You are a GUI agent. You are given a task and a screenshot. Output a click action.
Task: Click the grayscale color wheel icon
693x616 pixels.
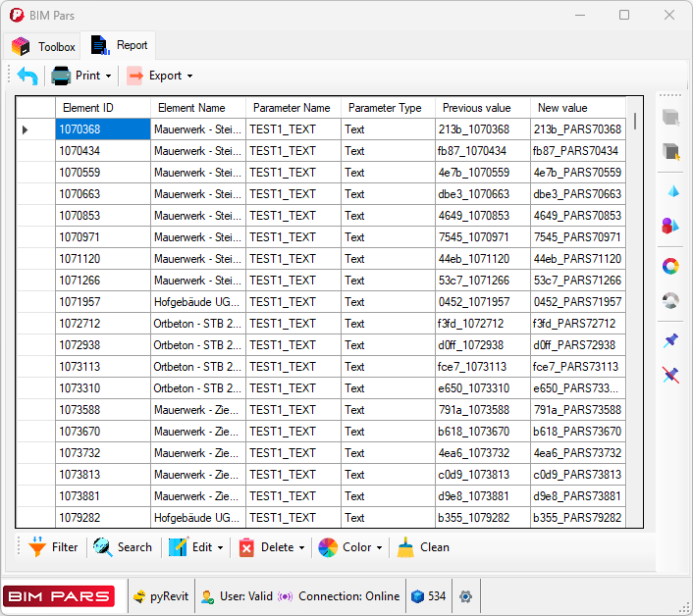[671, 300]
